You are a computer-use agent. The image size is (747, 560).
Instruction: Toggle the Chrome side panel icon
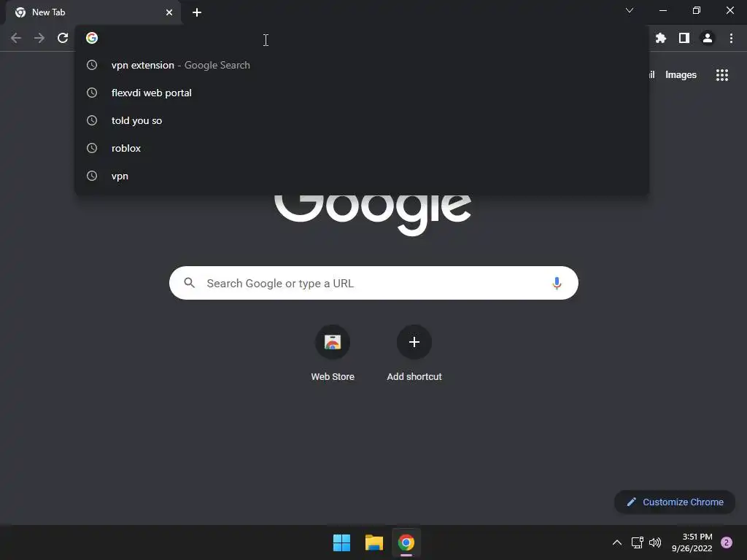point(684,38)
